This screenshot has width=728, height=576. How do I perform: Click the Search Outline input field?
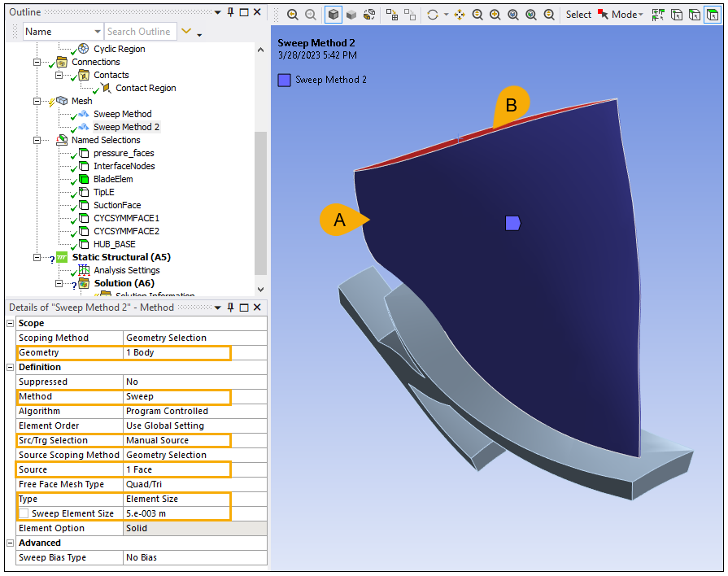(x=138, y=32)
